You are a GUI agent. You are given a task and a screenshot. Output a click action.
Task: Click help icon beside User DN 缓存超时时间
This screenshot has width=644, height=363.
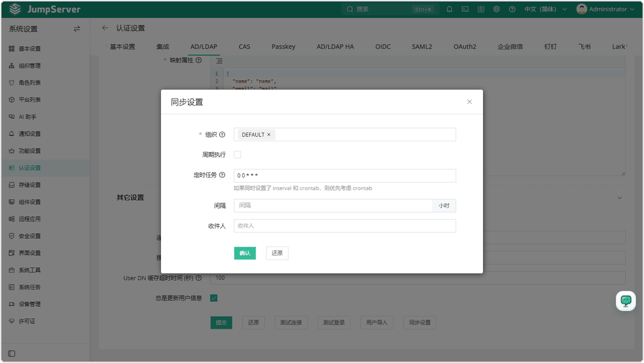pos(198,278)
